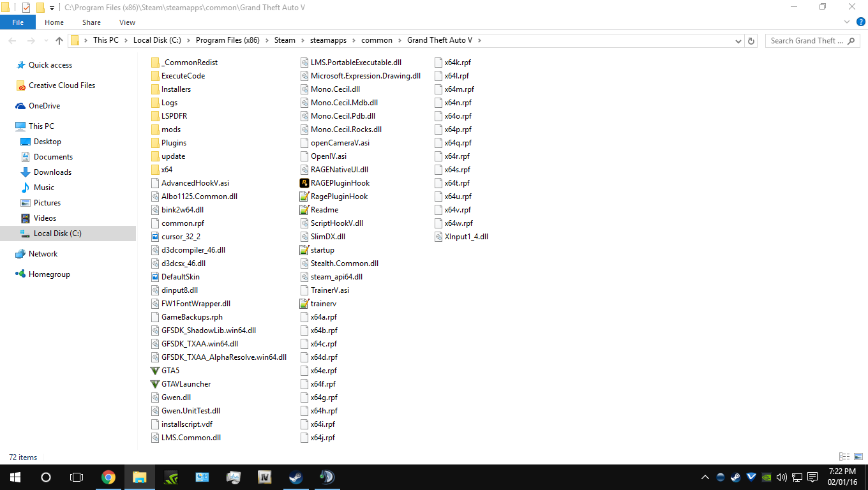Select the Readme notepad file icon
The height and width of the screenshot is (490, 868).
pos(304,210)
